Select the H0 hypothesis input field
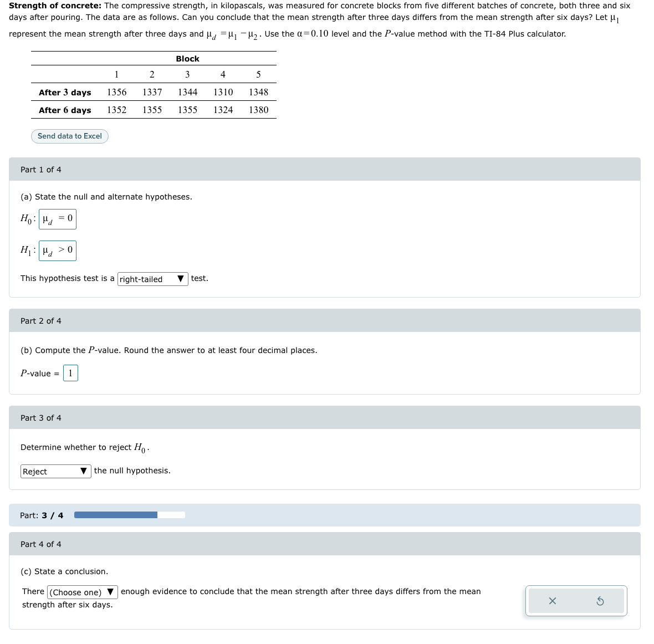Screen dimensions: 654x644 [x=57, y=219]
